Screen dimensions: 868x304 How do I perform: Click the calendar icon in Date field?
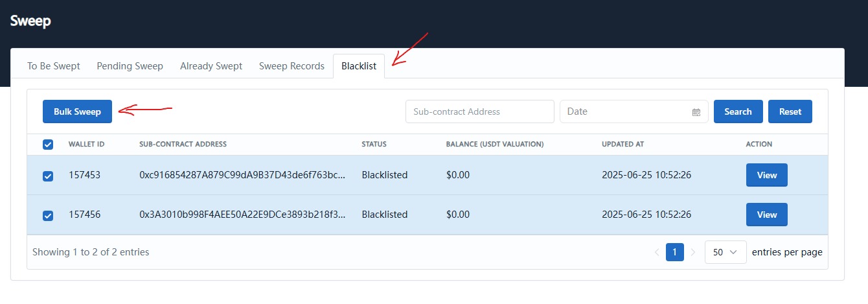(x=696, y=112)
